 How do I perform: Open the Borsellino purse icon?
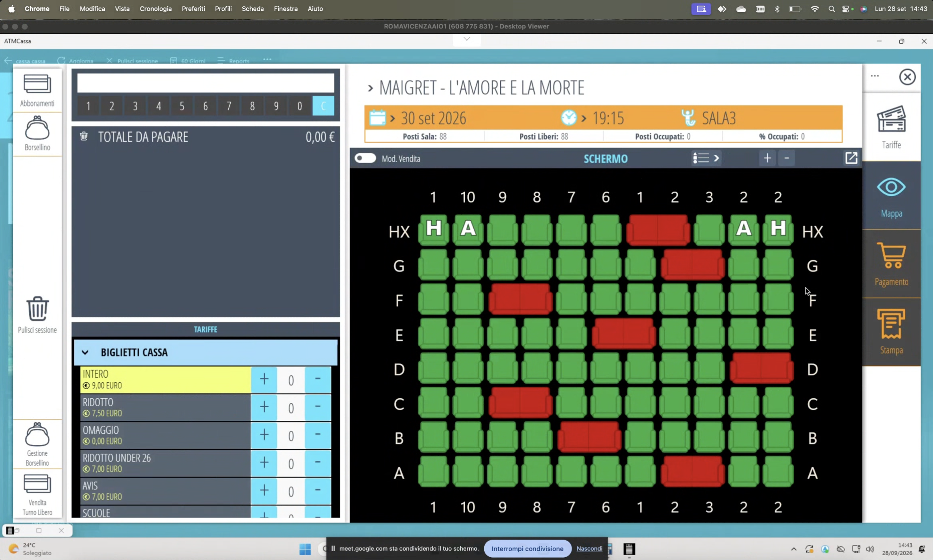pos(37,128)
